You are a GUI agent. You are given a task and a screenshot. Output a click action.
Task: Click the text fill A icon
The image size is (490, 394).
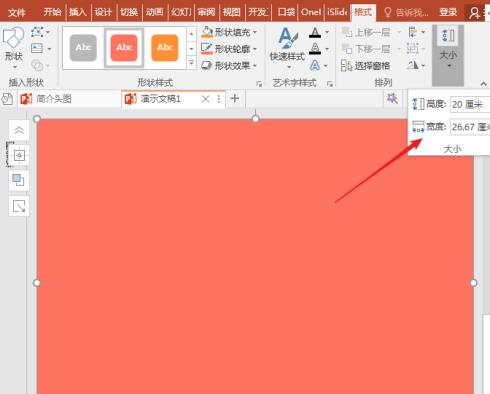(315, 32)
